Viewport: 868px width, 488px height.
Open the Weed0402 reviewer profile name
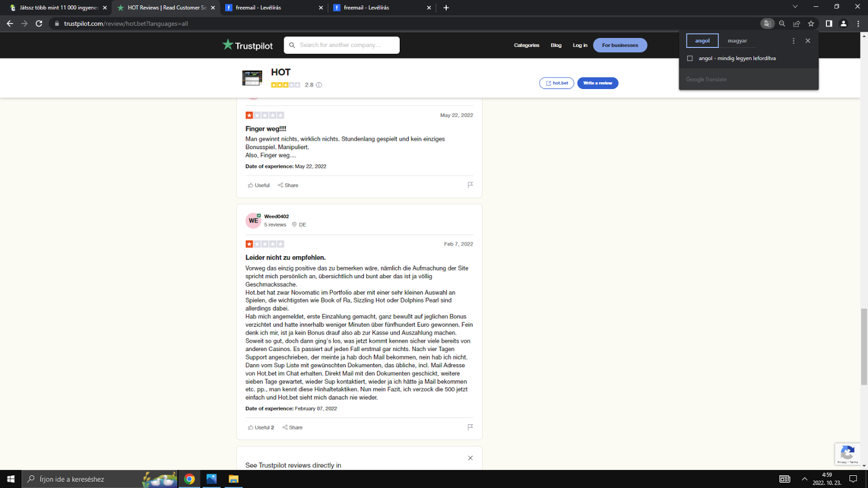[277, 216]
